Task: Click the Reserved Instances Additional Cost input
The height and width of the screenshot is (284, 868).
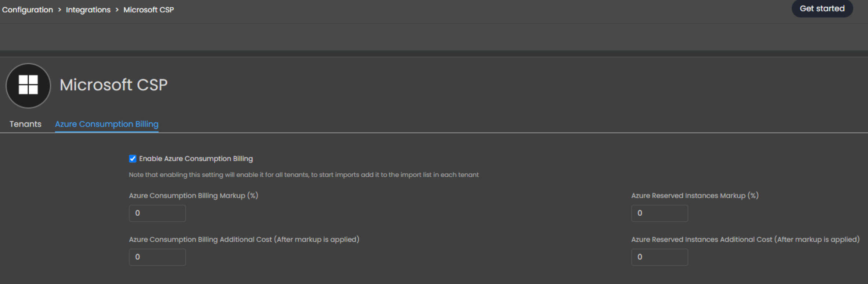Action: [659, 257]
